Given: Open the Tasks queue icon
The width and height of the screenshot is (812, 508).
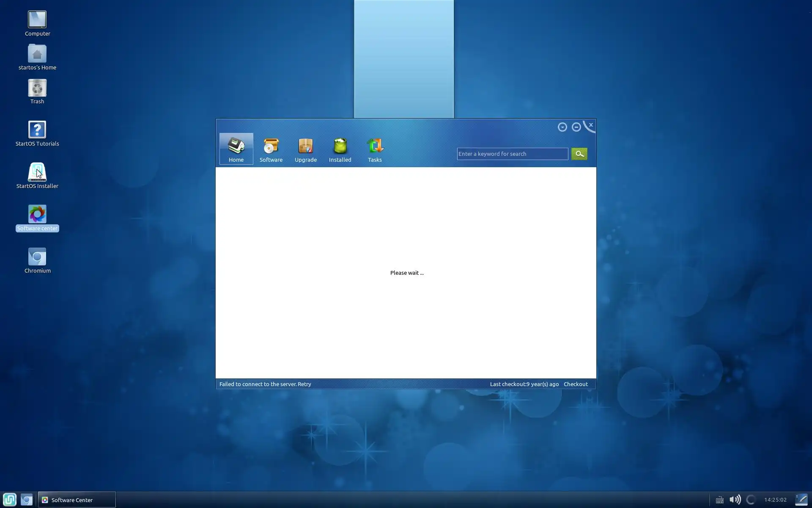Looking at the screenshot, I should tap(375, 149).
